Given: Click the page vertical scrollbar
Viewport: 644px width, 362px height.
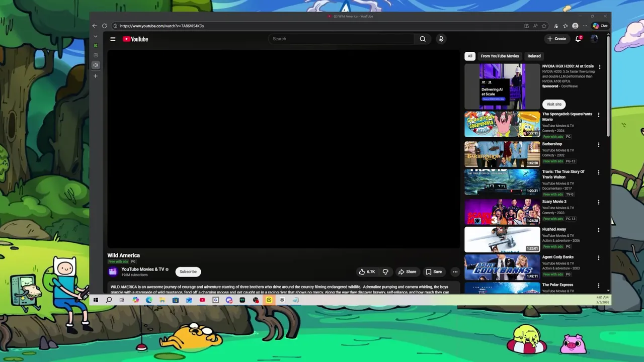Looking at the screenshot, I should pyautogui.click(x=608, y=85).
